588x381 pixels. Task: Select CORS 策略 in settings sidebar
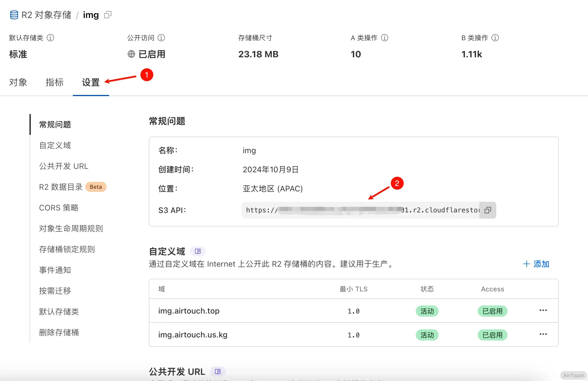(59, 208)
